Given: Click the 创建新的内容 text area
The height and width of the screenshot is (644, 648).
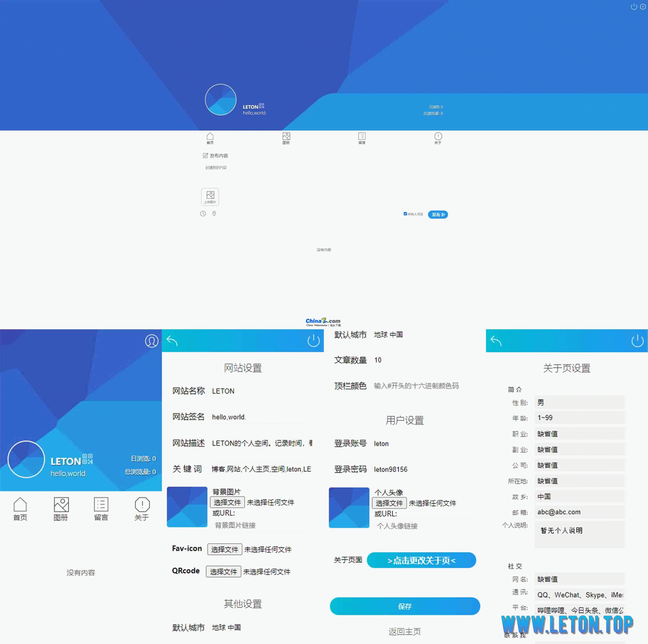Looking at the screenshot, I should 216,167.
